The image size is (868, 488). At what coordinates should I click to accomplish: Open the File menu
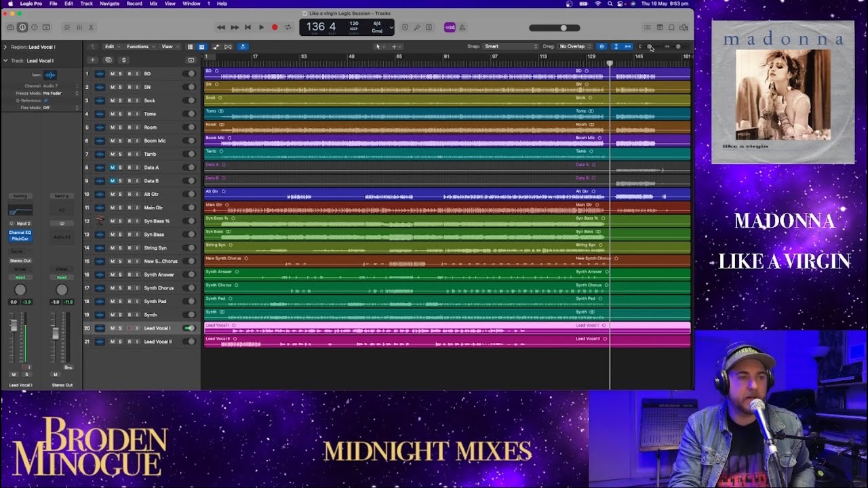pos(53,3)
